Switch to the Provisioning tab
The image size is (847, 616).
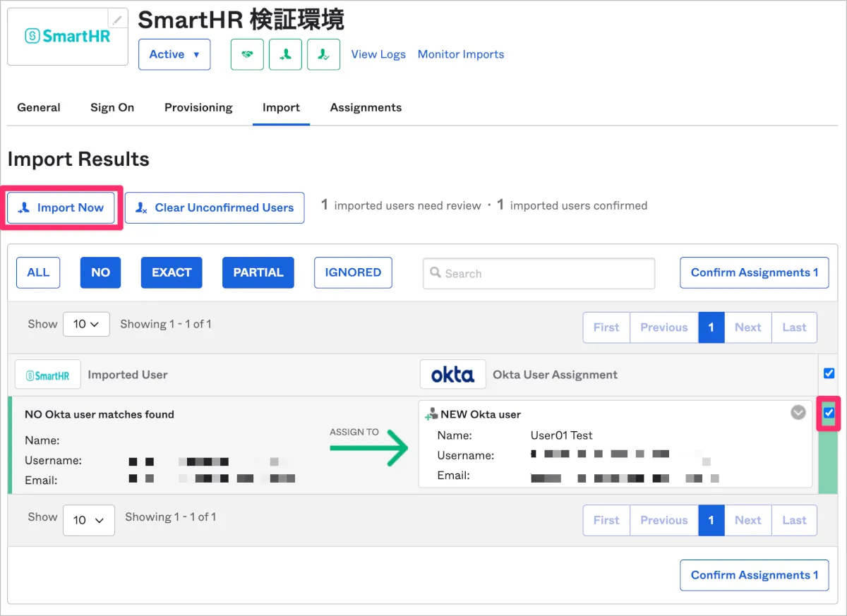click(x=198, y=107)
